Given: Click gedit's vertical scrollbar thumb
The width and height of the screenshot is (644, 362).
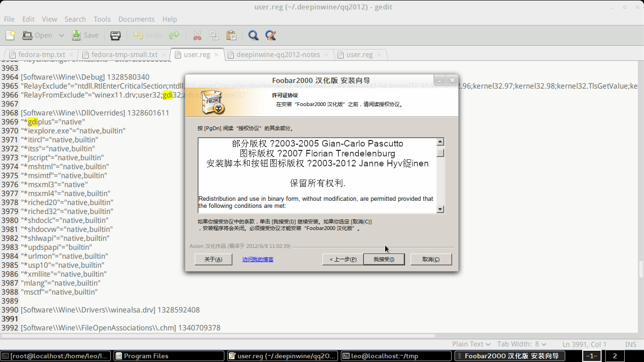Looking at the screenshot, I should point(641,269).
